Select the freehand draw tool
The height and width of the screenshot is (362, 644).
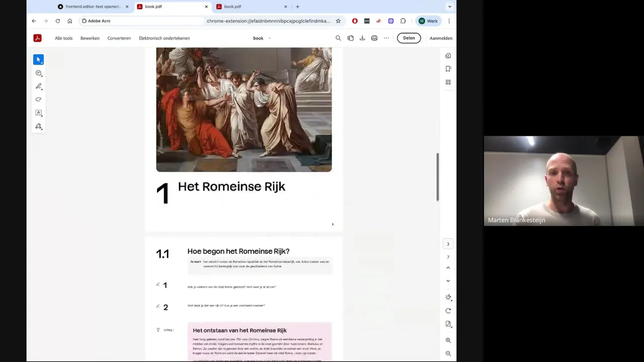(x=38, y=100)
